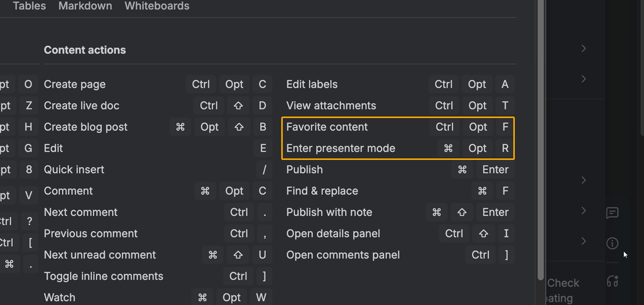Switch to the Markdown tab

click(x=85, y=6)
